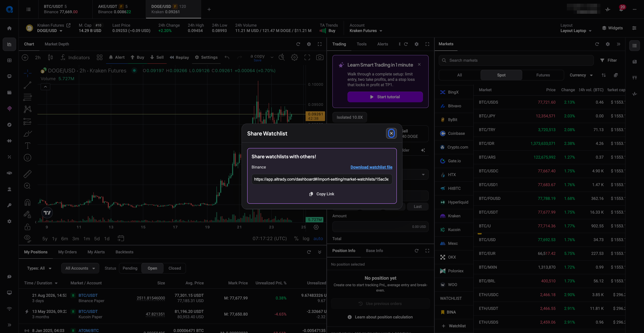Open the Backtests tab
The height and width of the screenshot is (333, 644).
(124, 252)
